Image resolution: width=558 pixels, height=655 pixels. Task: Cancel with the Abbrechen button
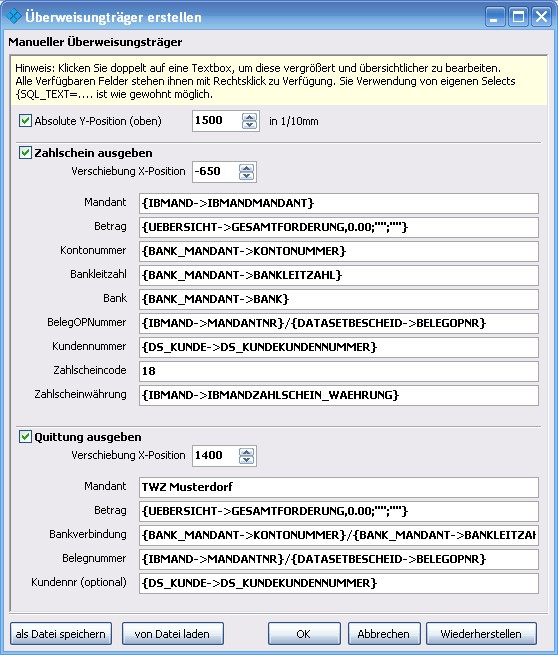click(x=384, y=634)
